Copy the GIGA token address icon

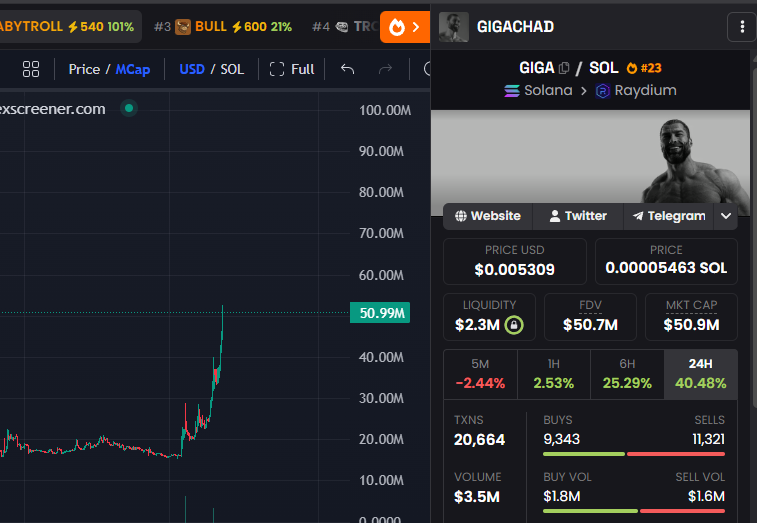point(564,68)
